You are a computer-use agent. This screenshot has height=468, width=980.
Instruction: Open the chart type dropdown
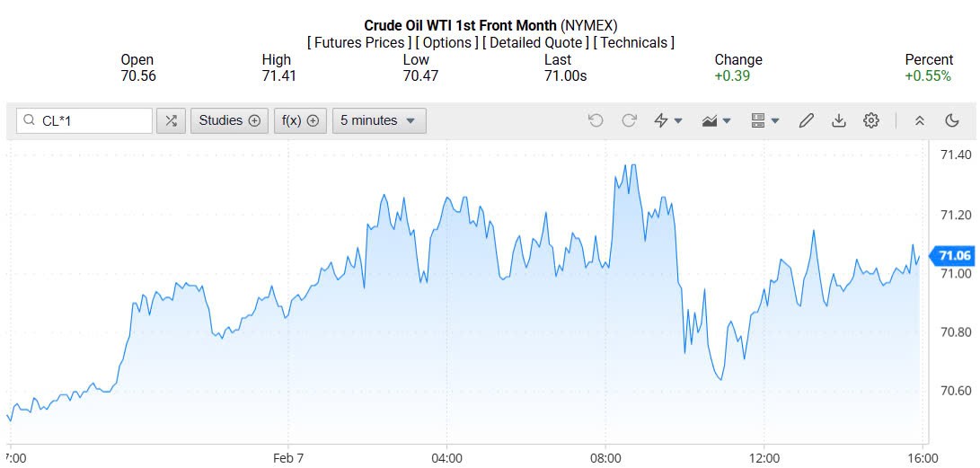coord(716,120)
